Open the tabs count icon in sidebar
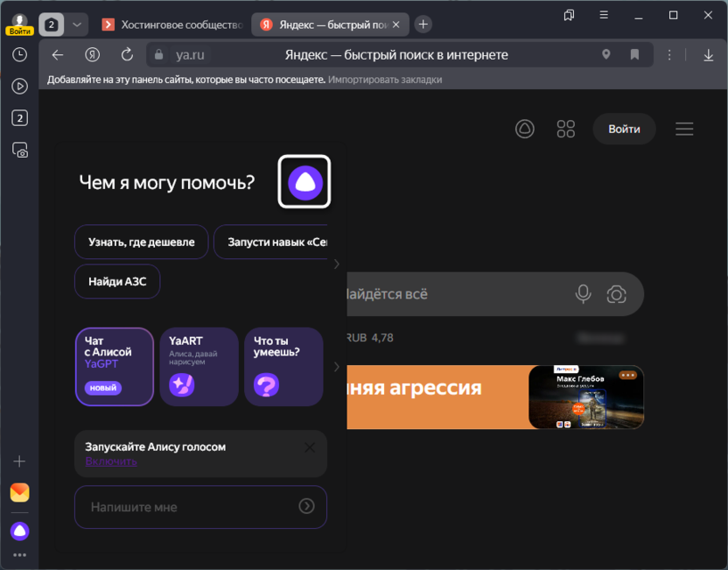Screen dimensions: 728x570 pyautogui.click(x=19, y=118)
